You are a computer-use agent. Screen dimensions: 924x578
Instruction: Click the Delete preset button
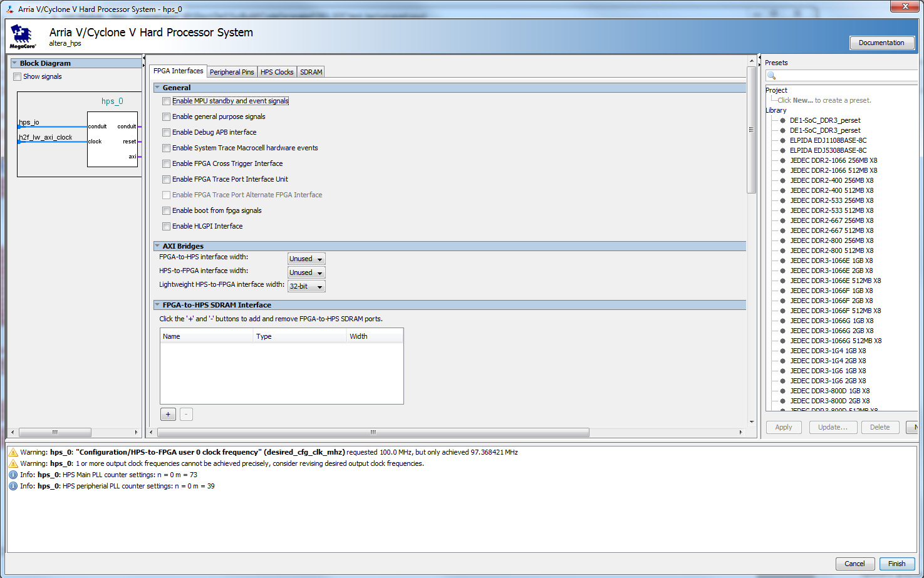tap(880, 427)
